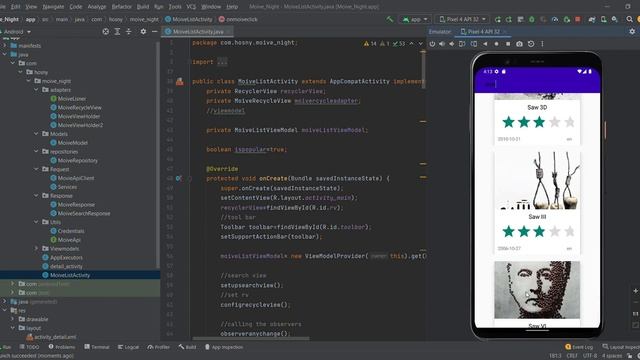Open the Terminal tool window

[x=97, y=347]
